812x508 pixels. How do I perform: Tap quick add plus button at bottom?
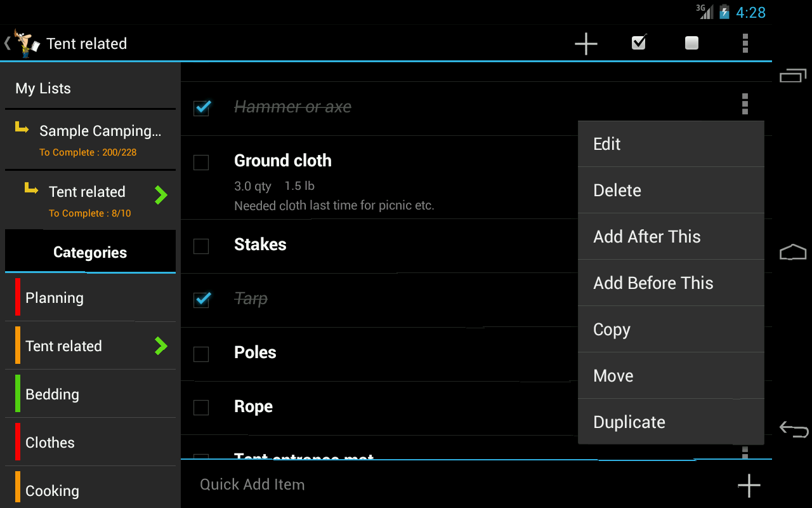(x=749, y=485)
